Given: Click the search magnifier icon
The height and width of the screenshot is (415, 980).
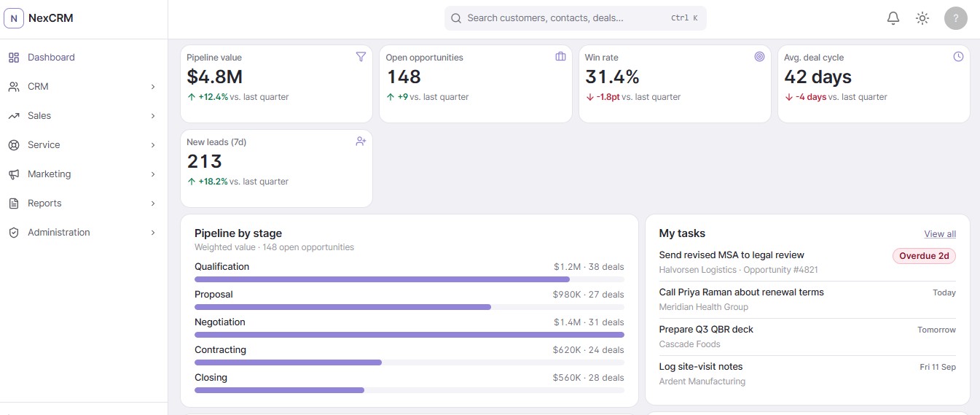Looking at the screenshot, I should pos(456,18).
